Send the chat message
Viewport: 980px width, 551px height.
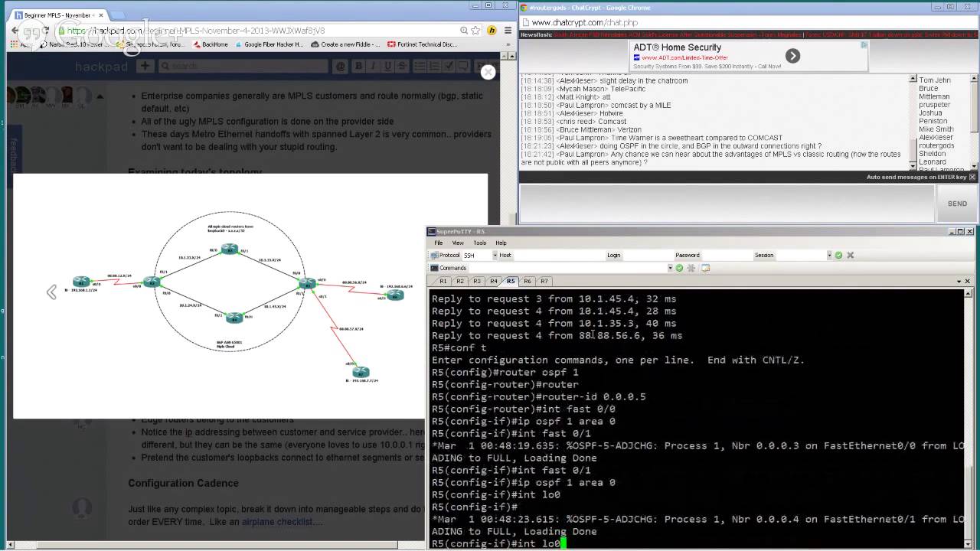pos(957,204)
